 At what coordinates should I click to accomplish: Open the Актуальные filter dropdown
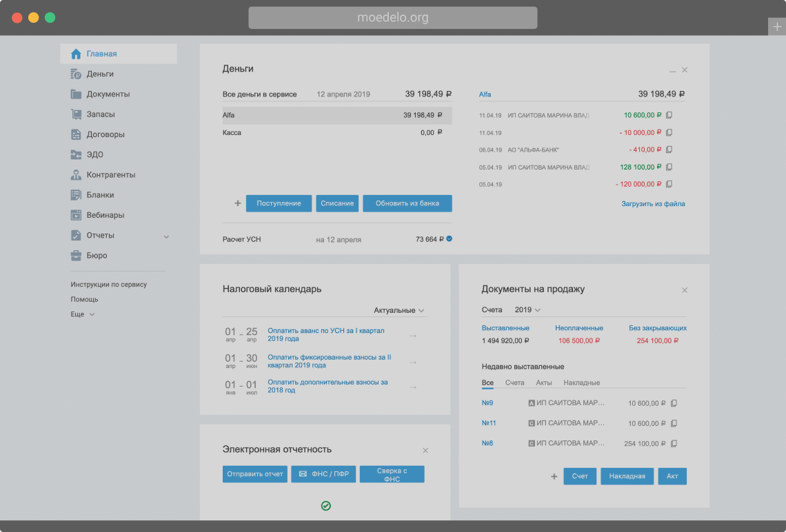coord(399,310)
